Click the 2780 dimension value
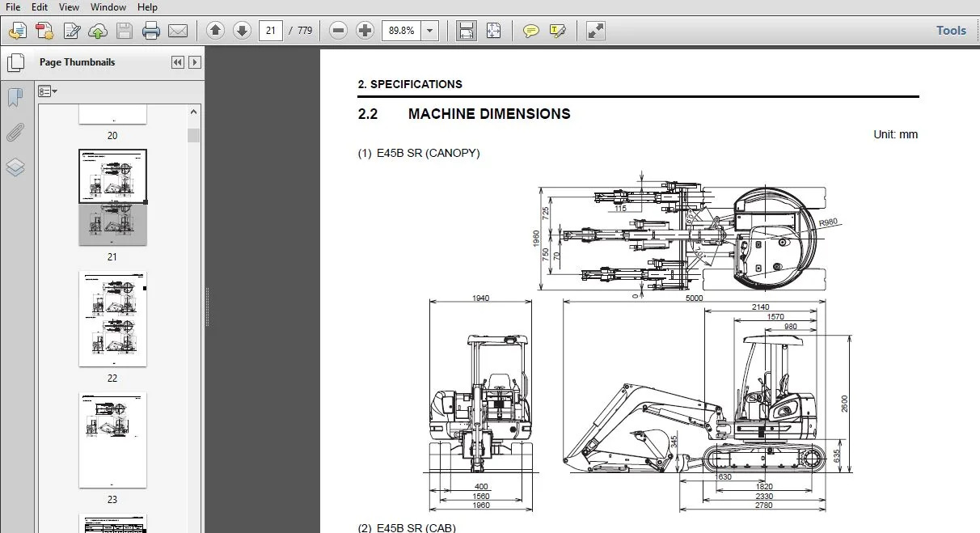The height and width of the screenshot is (533, 980). [763, 506]
